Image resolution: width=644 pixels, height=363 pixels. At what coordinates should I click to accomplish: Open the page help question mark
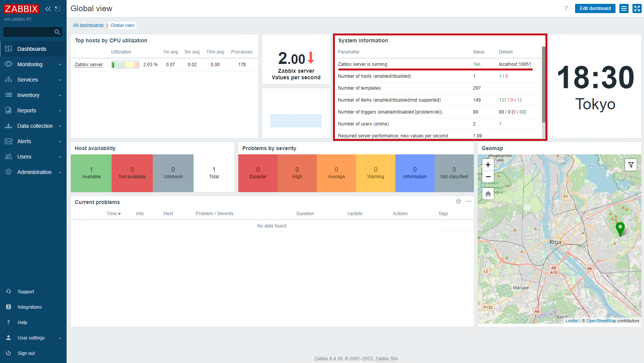(566, 8)
